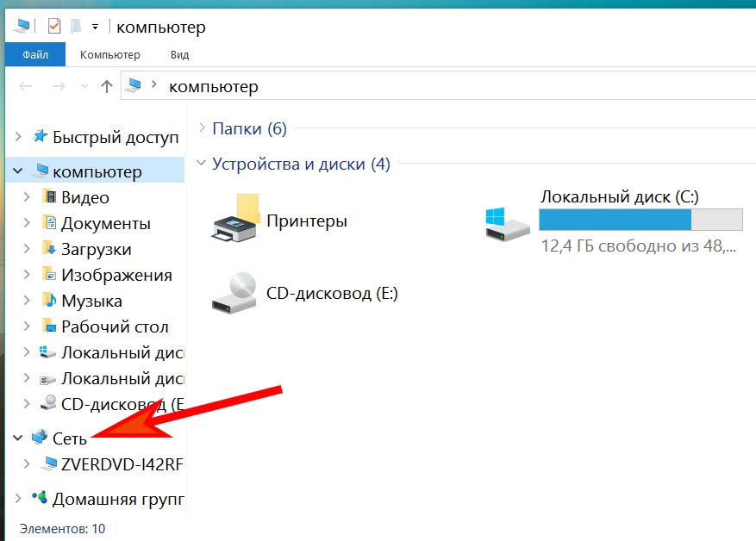Open the Customize Quick Access Toolbar dropdown
The height and width of the screenshot is (541, 756).
tap(95, 24)
